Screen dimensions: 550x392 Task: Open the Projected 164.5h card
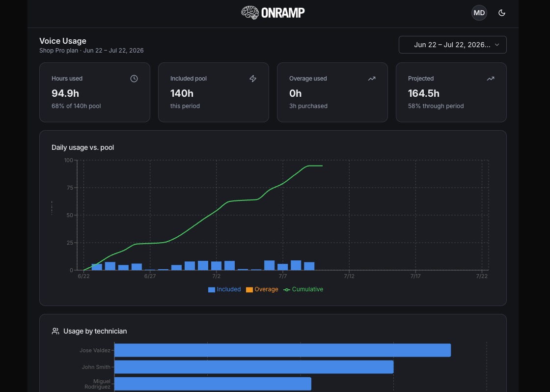tap(451, 92)
